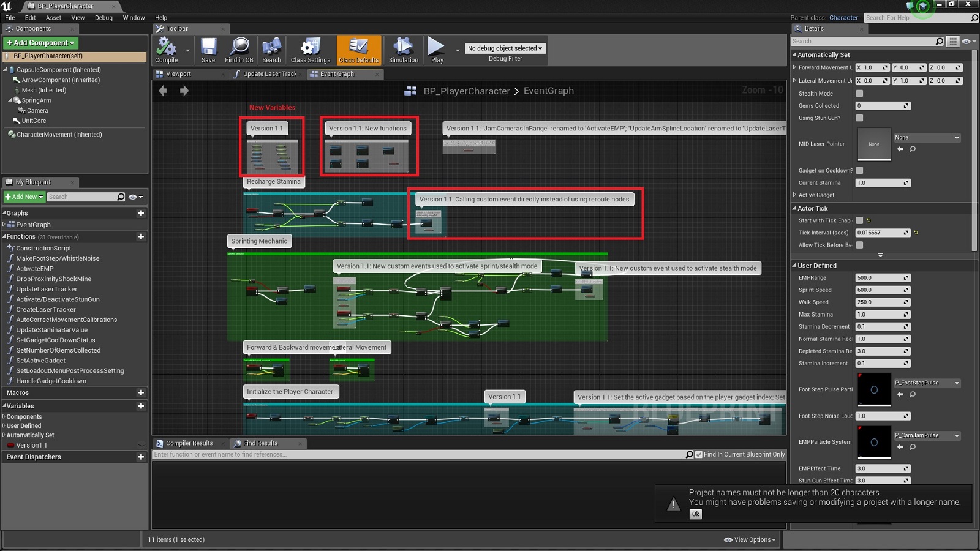Viewport: 980px width, 551px height.
Task: Click BP_PlayerCharacter breadcrumb
Action: point(467,91)
